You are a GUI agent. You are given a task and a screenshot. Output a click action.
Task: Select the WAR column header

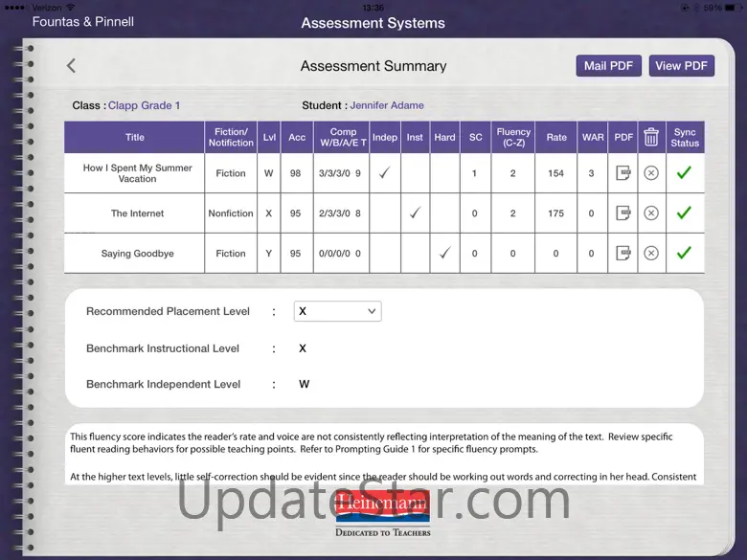[593, 137]
